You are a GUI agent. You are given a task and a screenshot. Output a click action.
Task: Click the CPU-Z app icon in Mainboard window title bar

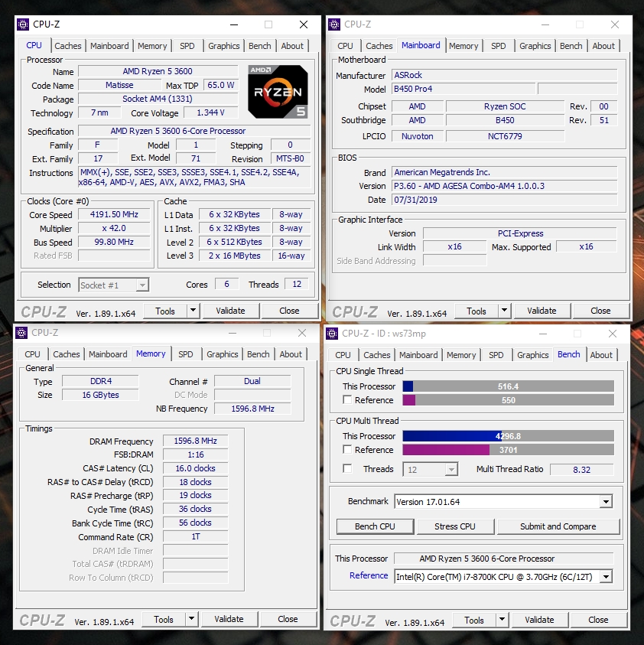point(334,24)
